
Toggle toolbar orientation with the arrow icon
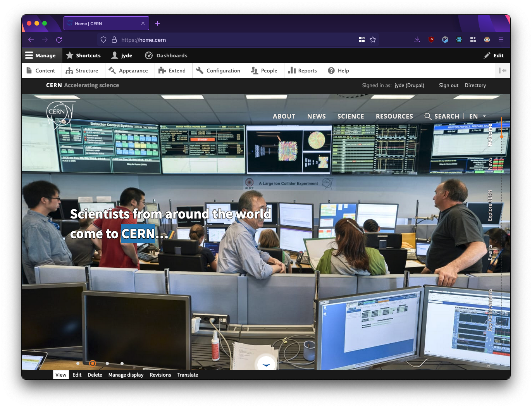click(x=503, y=71)
